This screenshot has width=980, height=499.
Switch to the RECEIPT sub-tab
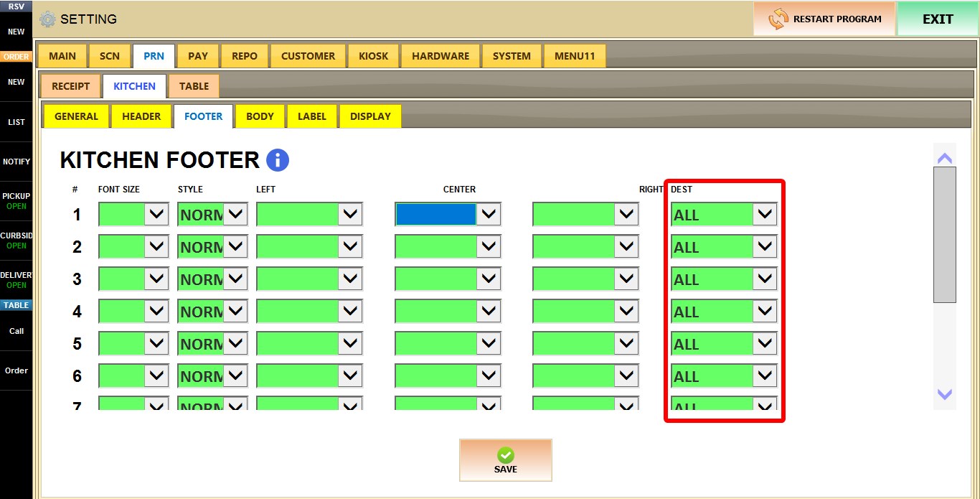click(71, 86)
